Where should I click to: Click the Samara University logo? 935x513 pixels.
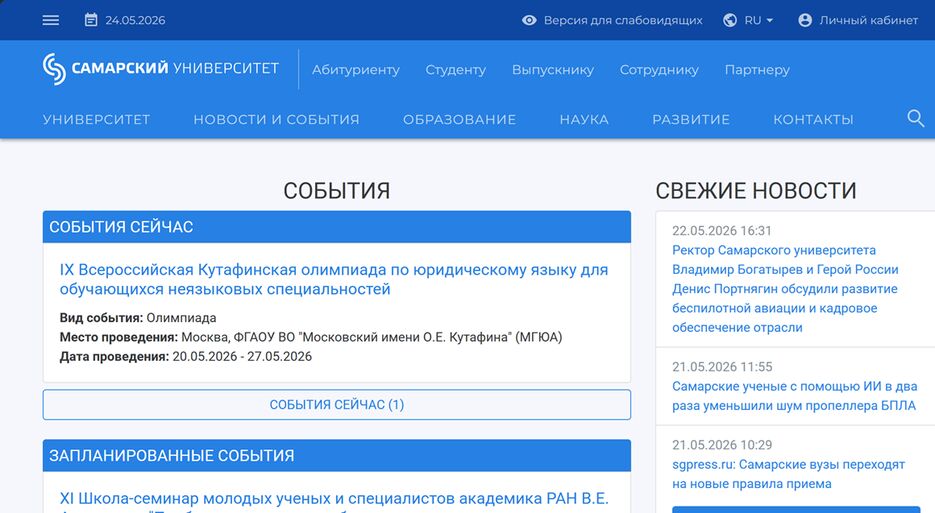160,69
